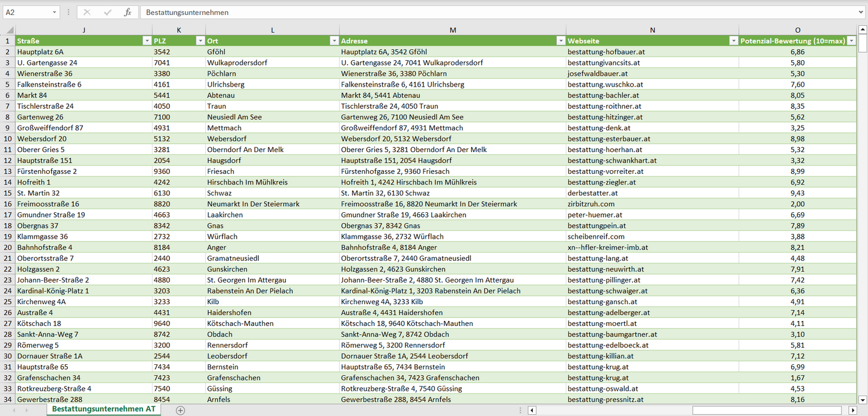
Task: Open the Webseite column filter dropdown
Action: click(733, 41)
